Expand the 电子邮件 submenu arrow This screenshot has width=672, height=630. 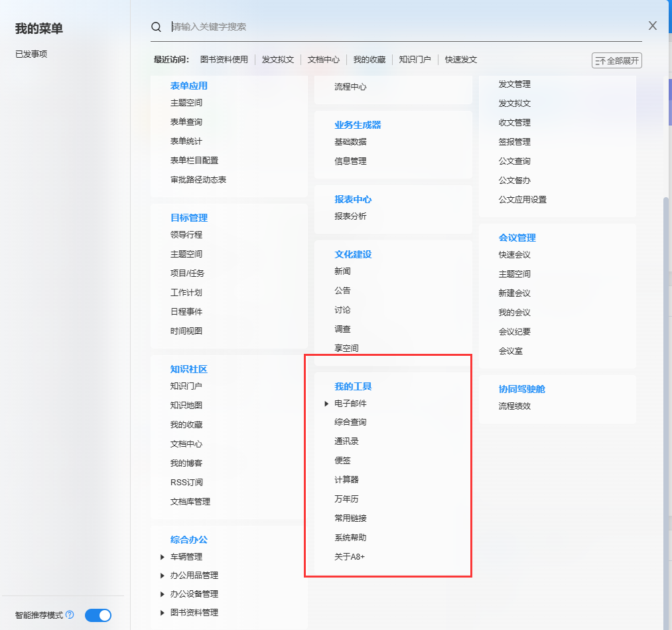[326, 404]
